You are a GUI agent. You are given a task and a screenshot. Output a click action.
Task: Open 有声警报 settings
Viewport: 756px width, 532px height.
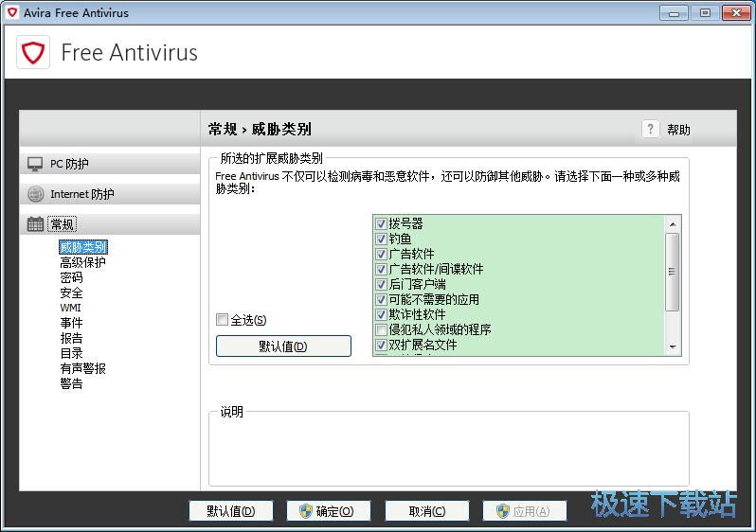(x=82, y=368)
